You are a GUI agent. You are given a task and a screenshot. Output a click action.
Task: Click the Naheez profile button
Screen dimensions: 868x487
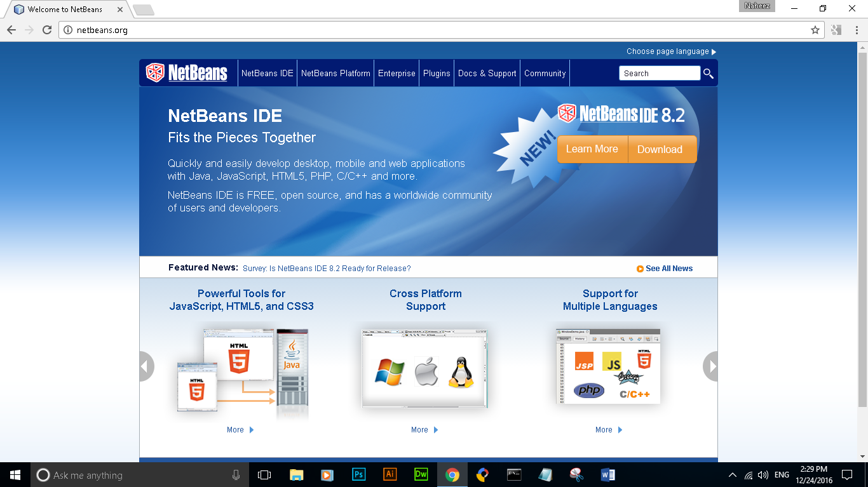[x=757, y=6]
